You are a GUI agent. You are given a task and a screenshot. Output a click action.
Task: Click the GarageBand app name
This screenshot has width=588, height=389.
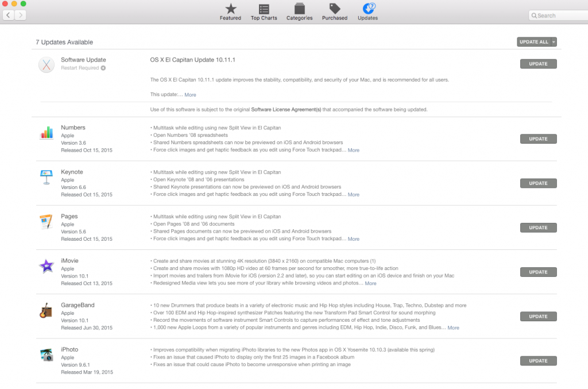(78, 305)
